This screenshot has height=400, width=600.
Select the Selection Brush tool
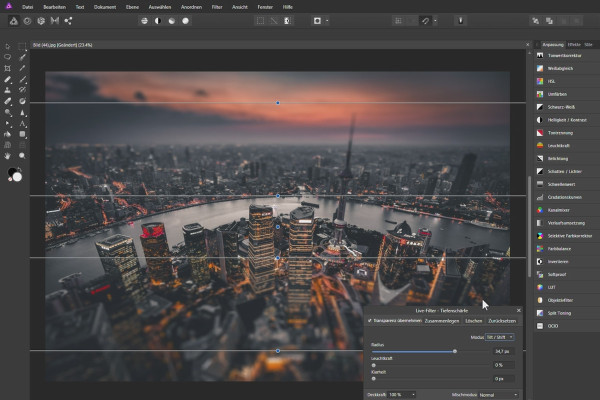tap(22, 57)
